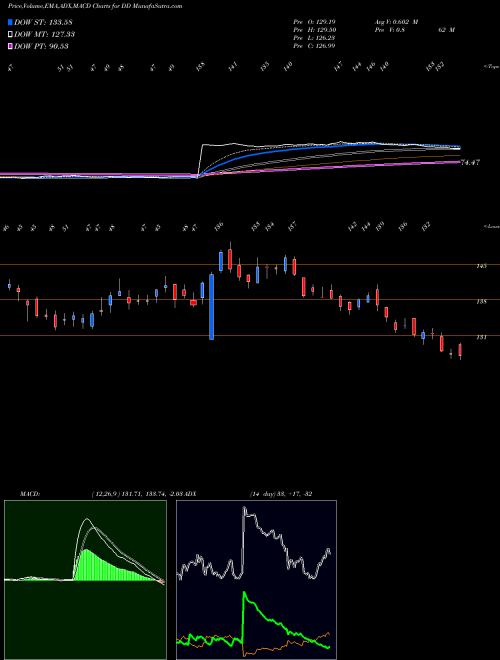Click the tall blue candlestick in price chart
Screen dimensions: 500x660
pos(212,306)
